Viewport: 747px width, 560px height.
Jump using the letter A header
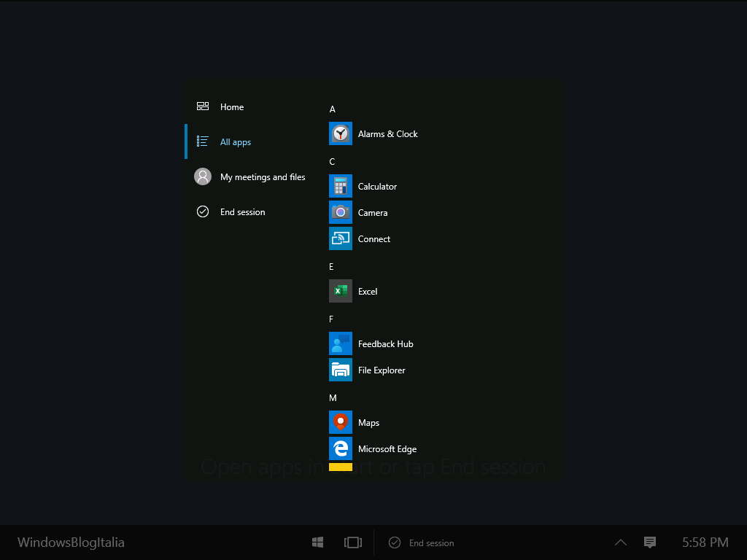point(333,109)
